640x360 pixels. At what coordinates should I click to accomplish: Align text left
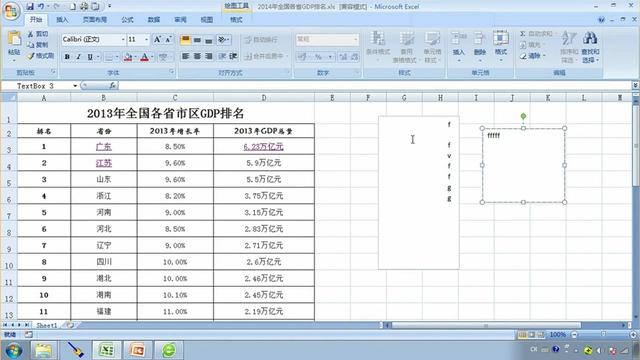[x=185, y=56]
